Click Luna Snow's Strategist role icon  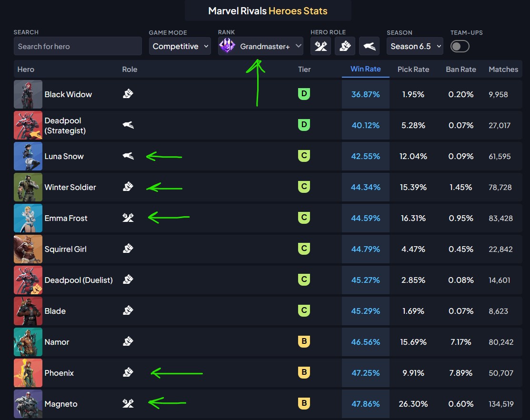click(x=128, y=156)
